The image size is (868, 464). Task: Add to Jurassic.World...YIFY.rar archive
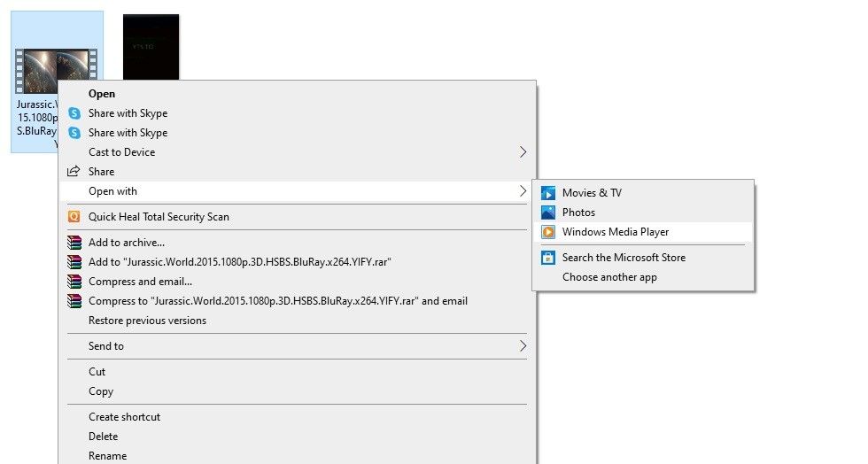[x=298, y=262]
